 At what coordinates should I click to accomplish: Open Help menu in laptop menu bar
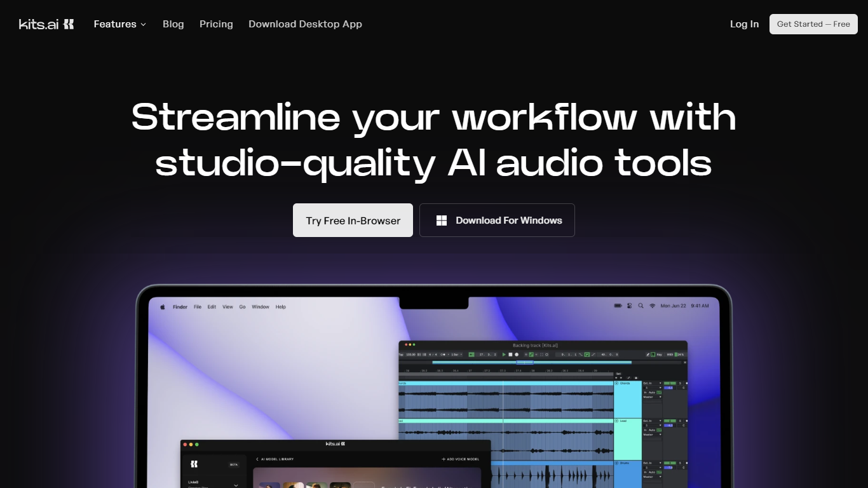click(x=281, y=307)
